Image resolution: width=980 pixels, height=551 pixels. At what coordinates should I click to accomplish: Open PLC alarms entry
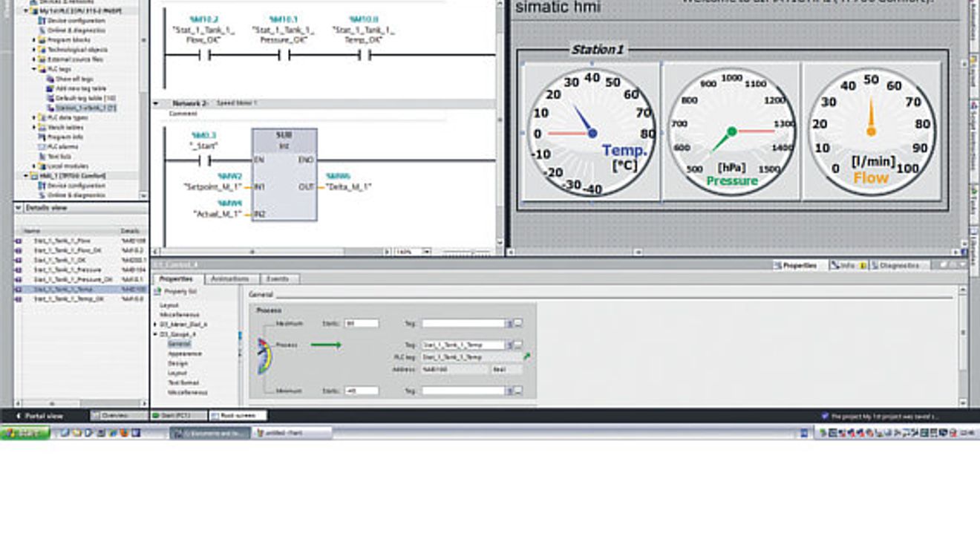(x=58, y=146)
